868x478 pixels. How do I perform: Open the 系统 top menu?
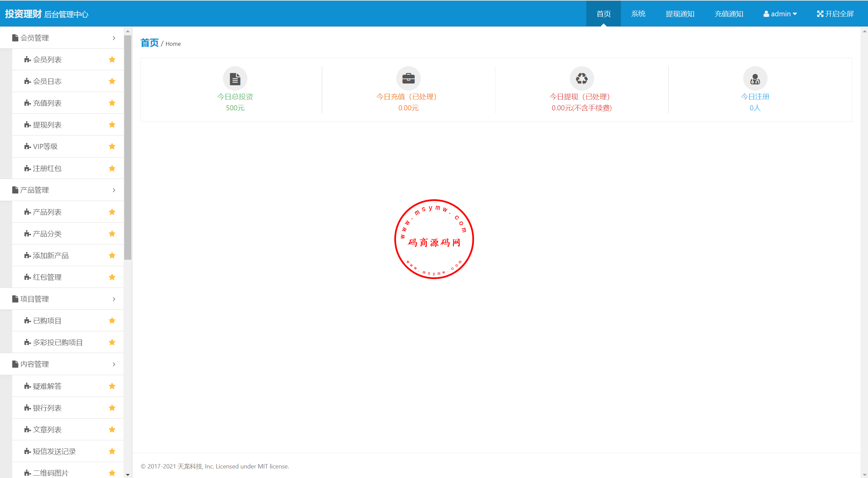638,14
